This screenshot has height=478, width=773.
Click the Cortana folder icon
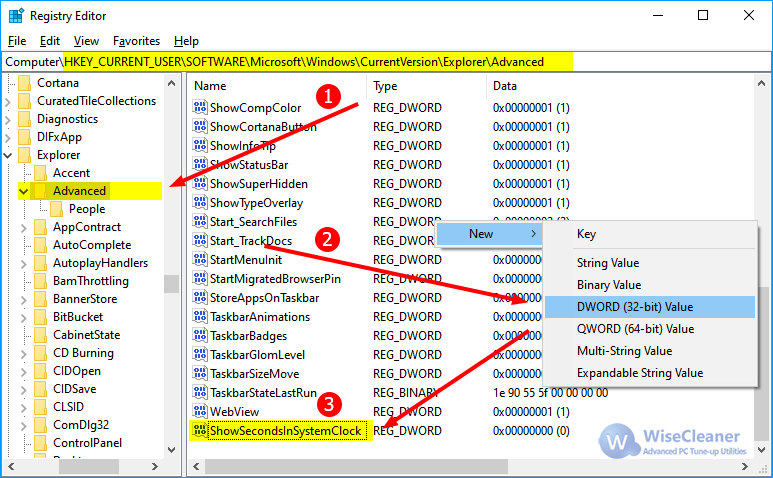(x=25, y=83)
